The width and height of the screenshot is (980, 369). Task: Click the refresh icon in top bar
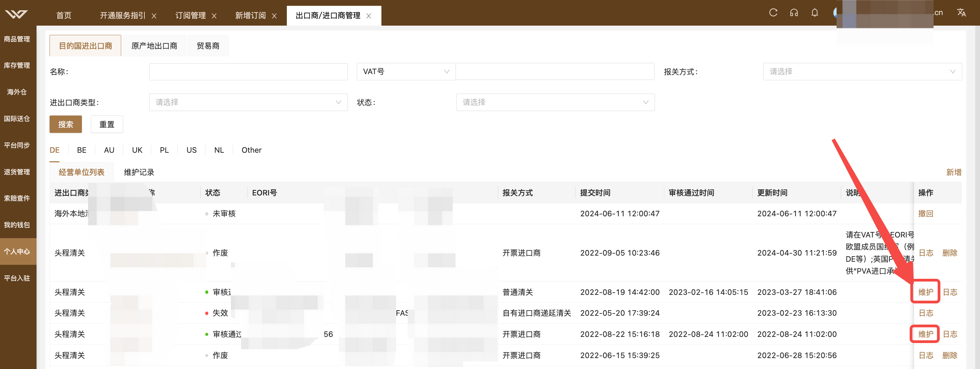point(773,13)
